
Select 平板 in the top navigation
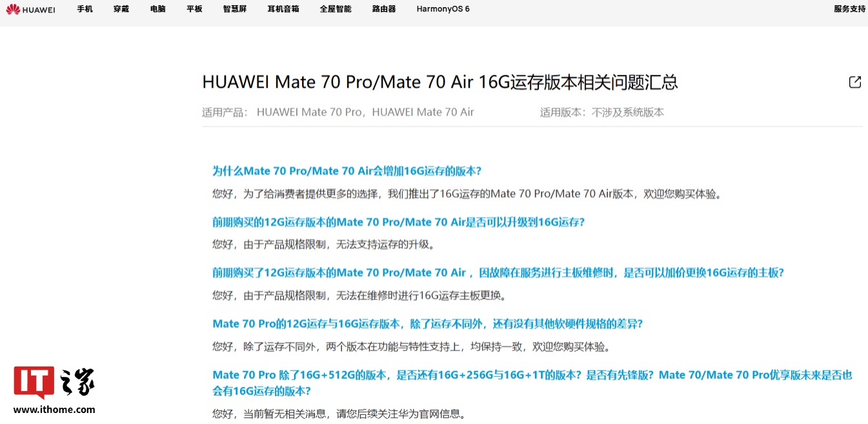click(x=194, y=9)
